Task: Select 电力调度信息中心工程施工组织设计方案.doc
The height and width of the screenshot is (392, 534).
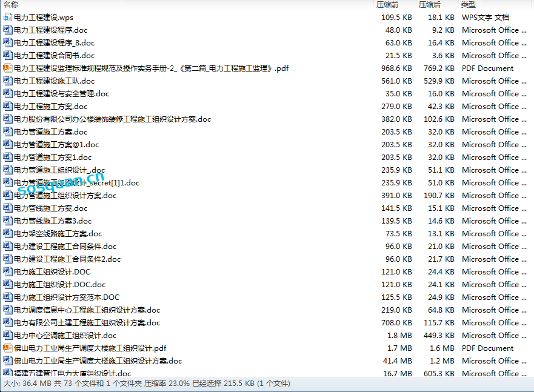Action: coord(87,310)
